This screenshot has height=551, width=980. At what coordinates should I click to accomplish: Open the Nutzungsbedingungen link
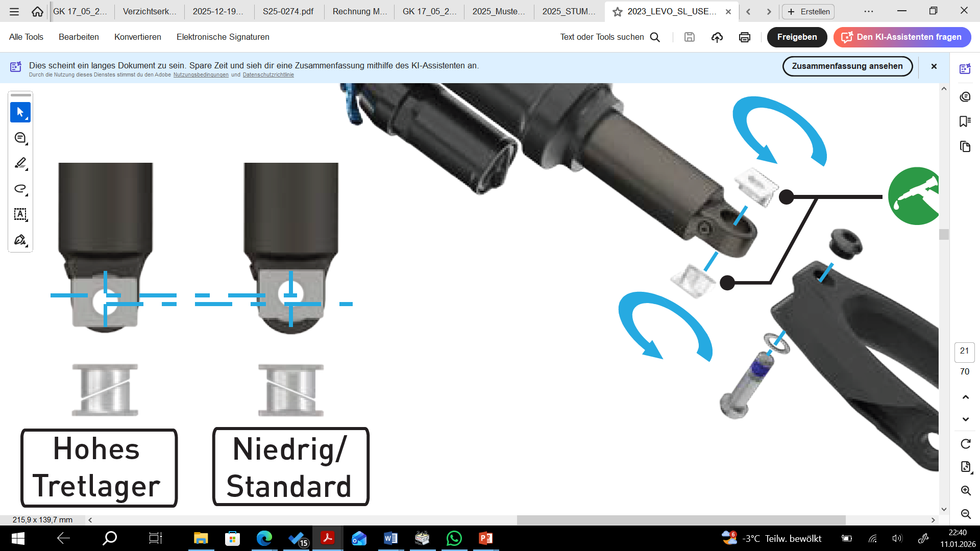click(201, 75)
